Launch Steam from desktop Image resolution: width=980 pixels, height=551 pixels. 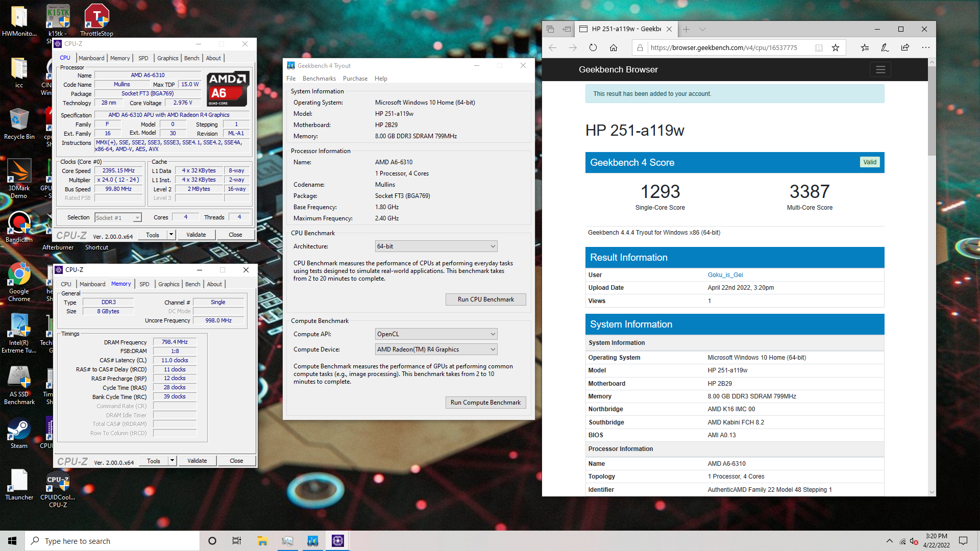19,434
